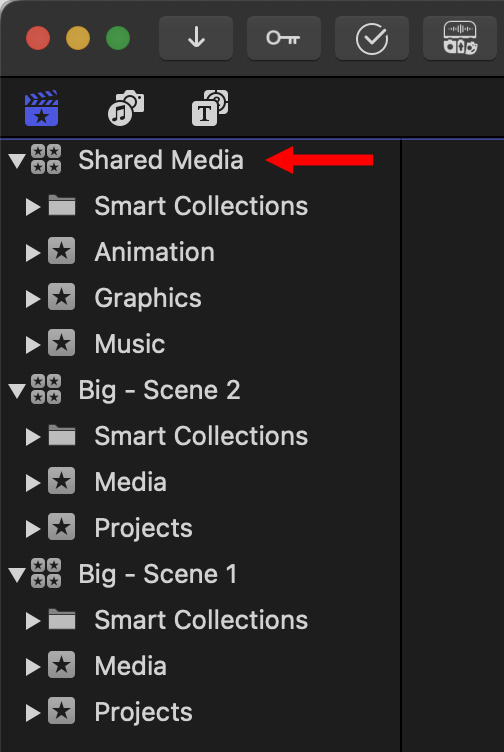The image size is (504, 752).
Task: Collapse the Big - Scene 1 library
Action: point(17,575)
